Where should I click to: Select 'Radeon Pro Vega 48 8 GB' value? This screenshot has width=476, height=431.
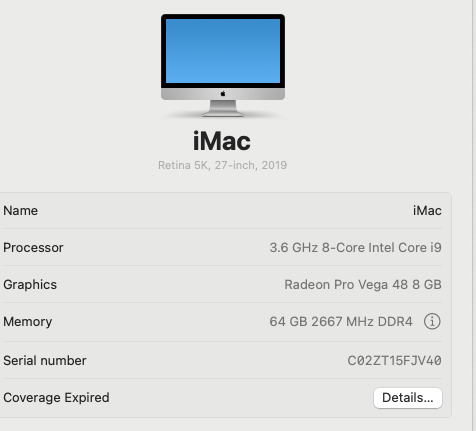click(363, 285)
